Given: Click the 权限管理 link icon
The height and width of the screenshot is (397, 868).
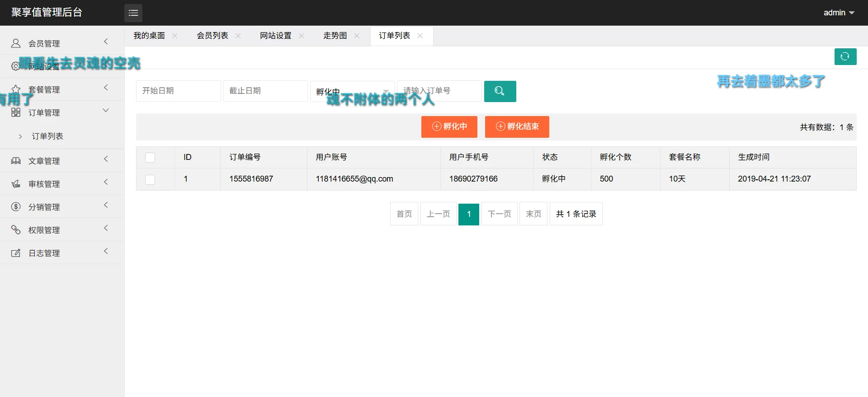Looking at the screenshot, I should coord(16,230).
